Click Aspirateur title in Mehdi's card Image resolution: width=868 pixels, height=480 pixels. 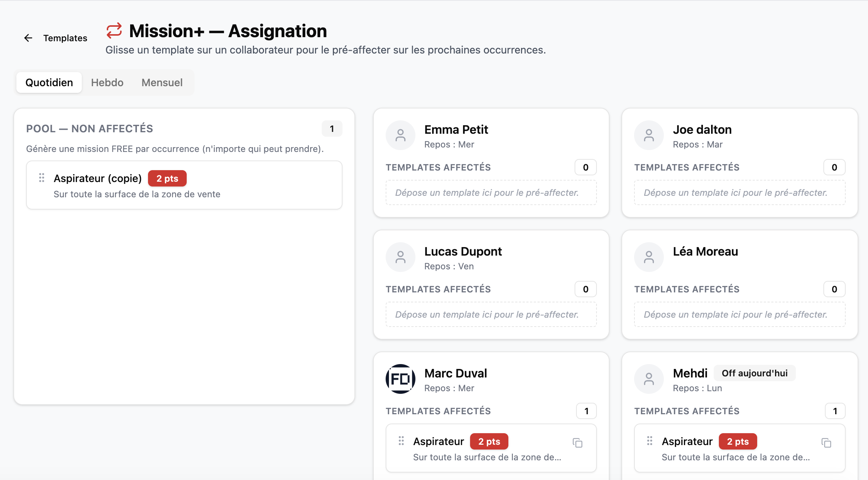tap(687, 441)
